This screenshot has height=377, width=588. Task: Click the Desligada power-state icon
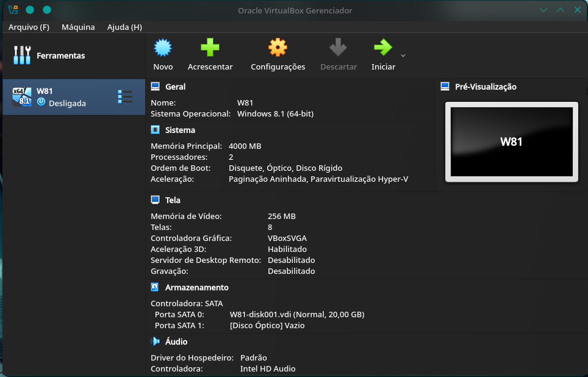pyautogui.click(x=41, y=102)
